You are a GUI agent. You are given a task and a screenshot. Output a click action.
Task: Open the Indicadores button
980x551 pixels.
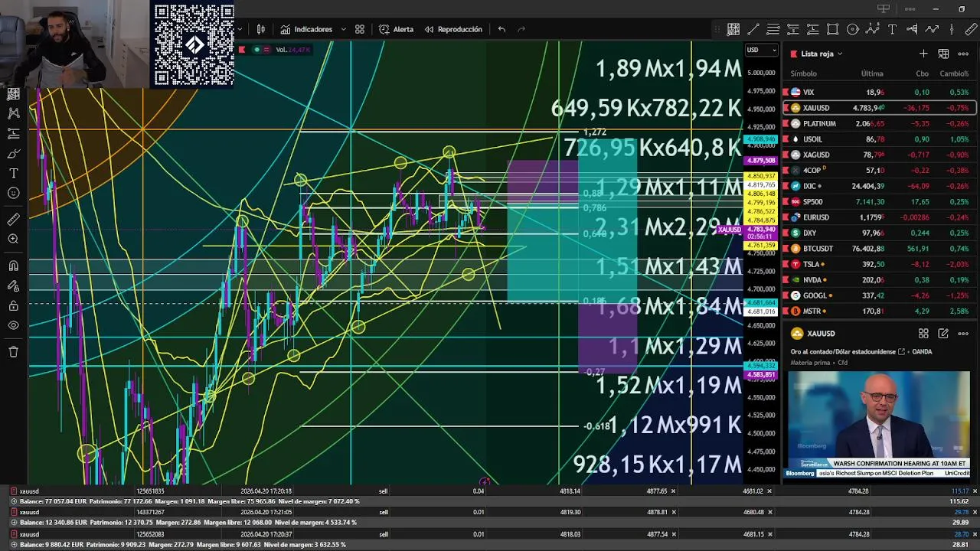tap(306, 29)
